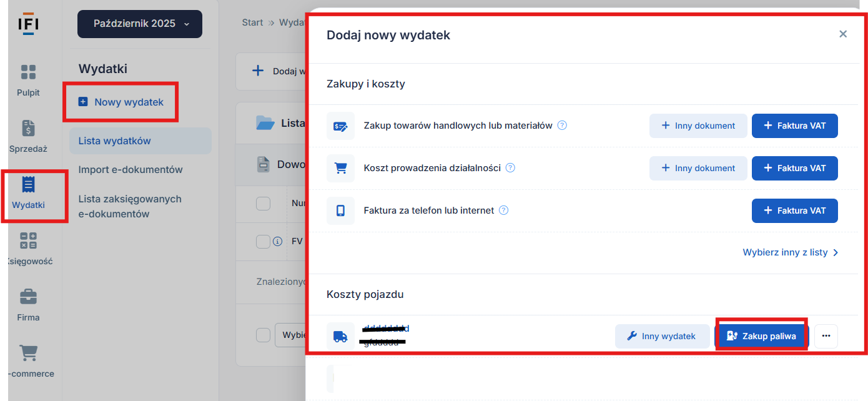Click info icon next to FV row
The image size is (868, 401).
(x=278, y=241)
